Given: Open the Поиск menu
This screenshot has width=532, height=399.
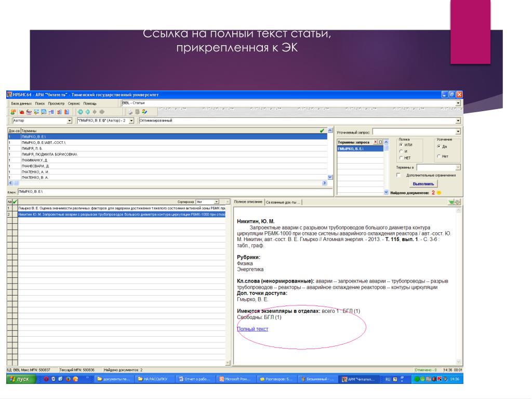Looking at the screenshot, I should (39, 103).
